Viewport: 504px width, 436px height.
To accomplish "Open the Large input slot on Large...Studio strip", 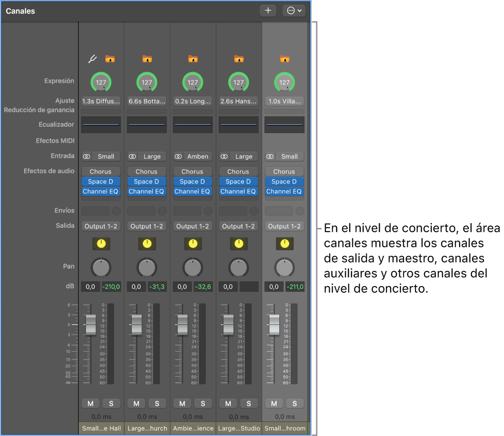I will 244,156.
